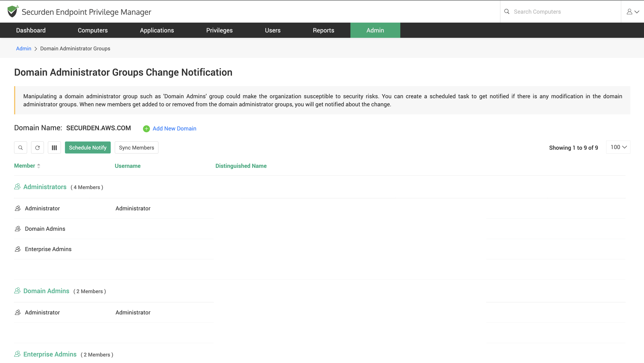Image resolution: width=644 pixels, height=363 pixels.
Task: Click the SECURDEN.AWS.COM domain name
Action: 98,128
